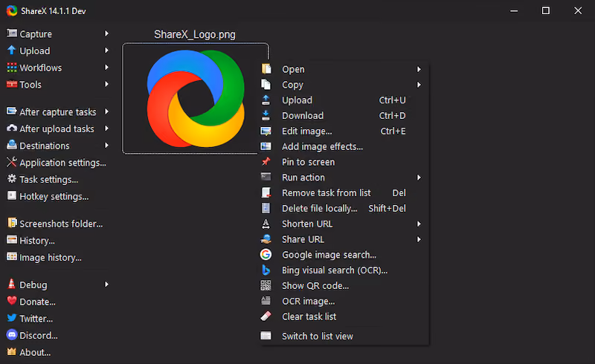Open the Donate... link
Image resolution: width=595 pixels, height=364 pixels.
coord(31,302)
